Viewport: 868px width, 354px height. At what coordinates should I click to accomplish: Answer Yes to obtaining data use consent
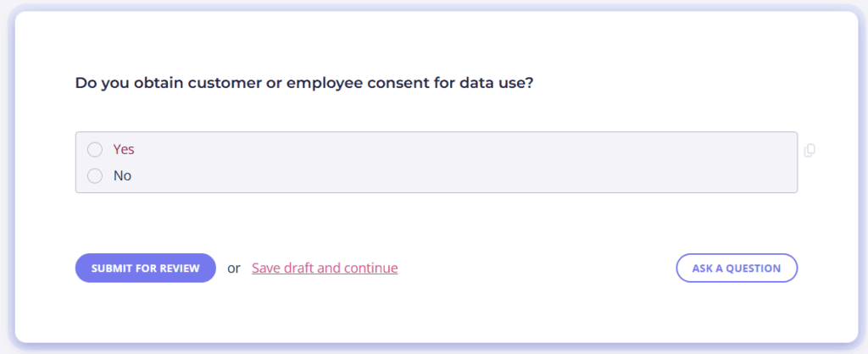(x=95, y=149)
